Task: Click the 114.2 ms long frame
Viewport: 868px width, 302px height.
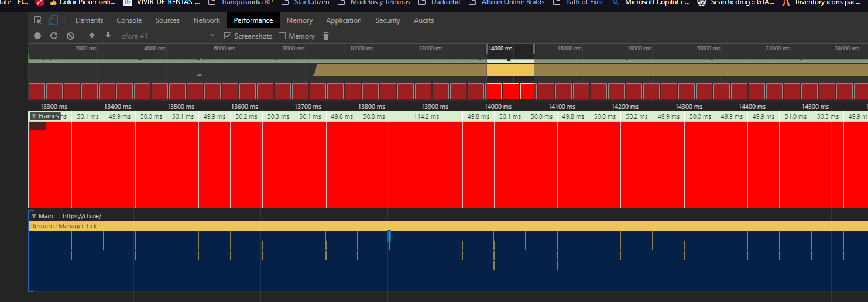Action: (x=426, y=116)
